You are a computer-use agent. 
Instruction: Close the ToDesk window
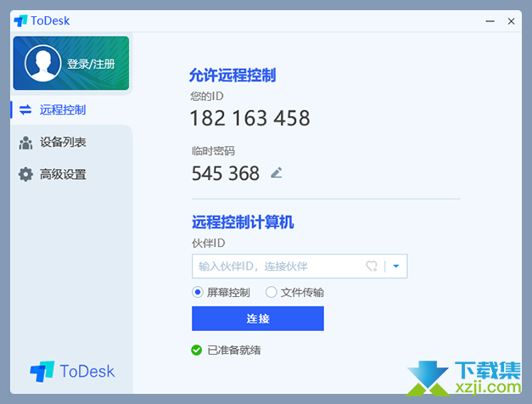pos(511,21)
